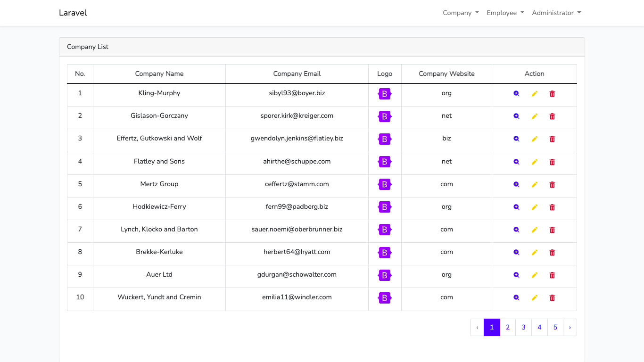Image resolution: width=644 pixels, height=362 pixels.
Task: Delete Lynch, Klocko and Barton
Action: point(552,230)
